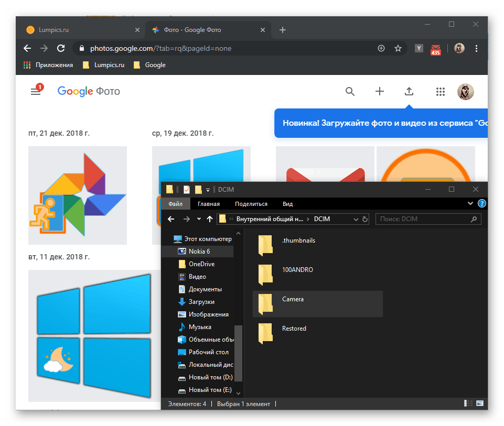This screenshot has width=504, height=426.
Task: Select Этот компьютер in navigation pane
Action: pos(202,239)
